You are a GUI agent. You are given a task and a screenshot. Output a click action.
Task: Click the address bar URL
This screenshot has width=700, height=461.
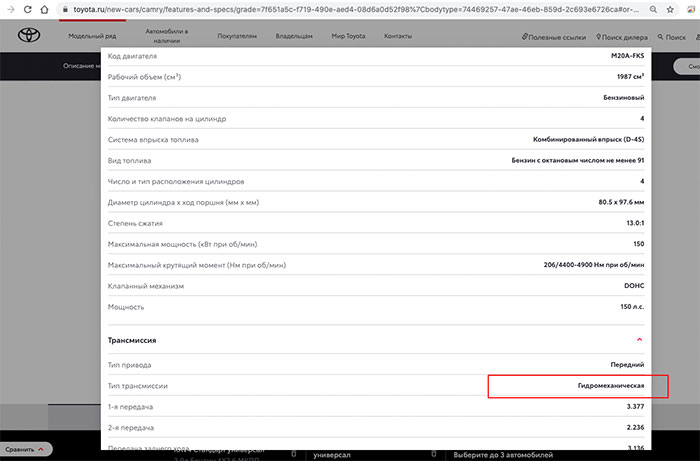(x=356, y=9)
